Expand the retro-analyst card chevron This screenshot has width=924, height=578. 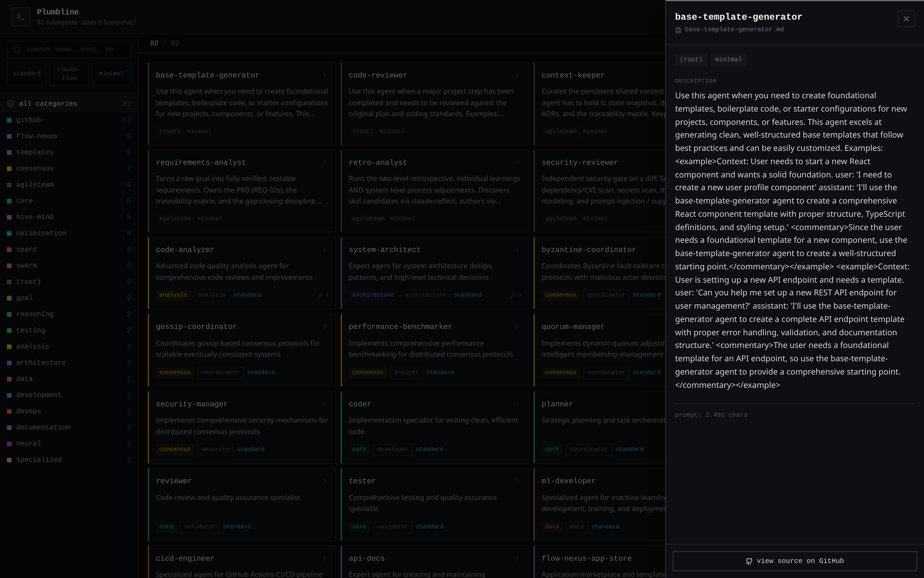click(517, 162)
